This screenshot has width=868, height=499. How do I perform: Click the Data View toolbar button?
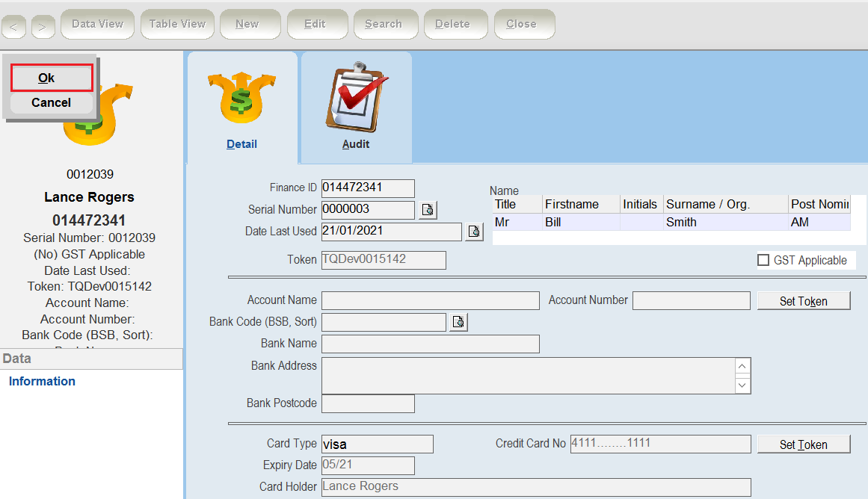[x=97, y=24]
